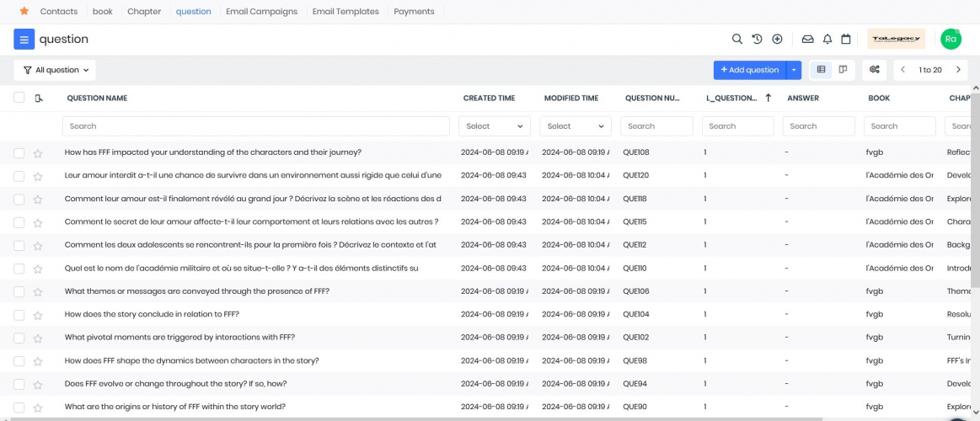Sort by the QUESTION NAME column header
Image resolution: width=980 pixels, height=421 pixels.
97,98
